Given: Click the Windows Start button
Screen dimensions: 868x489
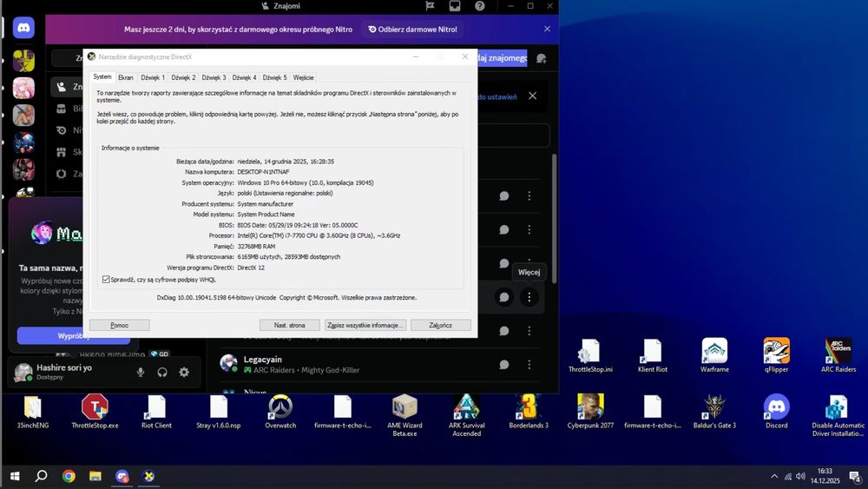Looking at the screenshot, I should pos(15,476).
